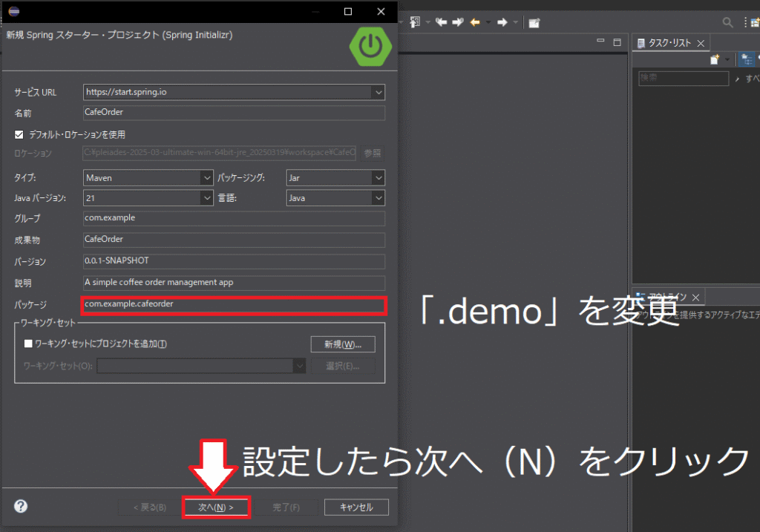
Task: Toggle デフォルト・ロケーションを使用 checkbox
Action: [19, 135]
